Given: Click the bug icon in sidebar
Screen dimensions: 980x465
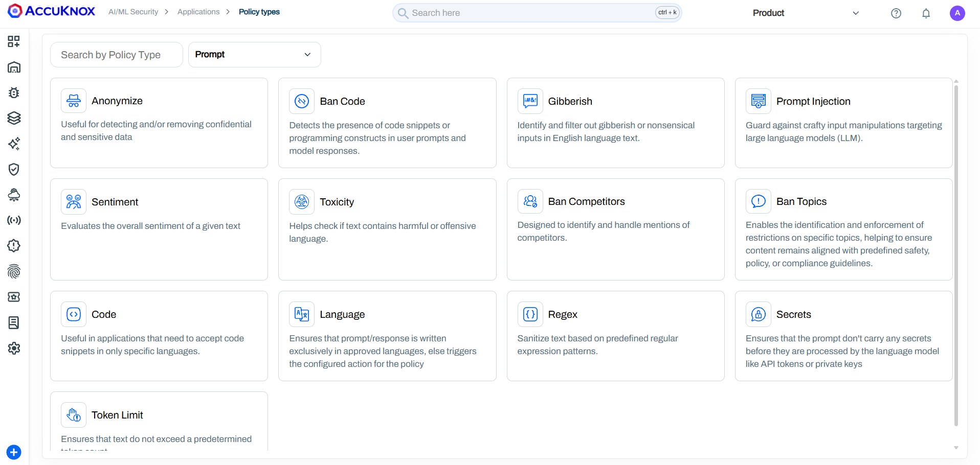Looking at the screenshot, I should pyautogui.click(x=14, y=92).
